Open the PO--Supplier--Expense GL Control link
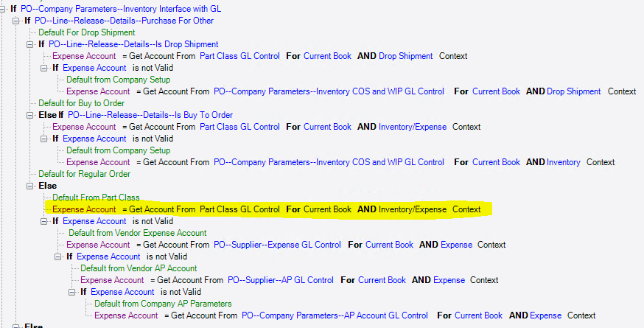644x328 pixels. pos(277,245)
